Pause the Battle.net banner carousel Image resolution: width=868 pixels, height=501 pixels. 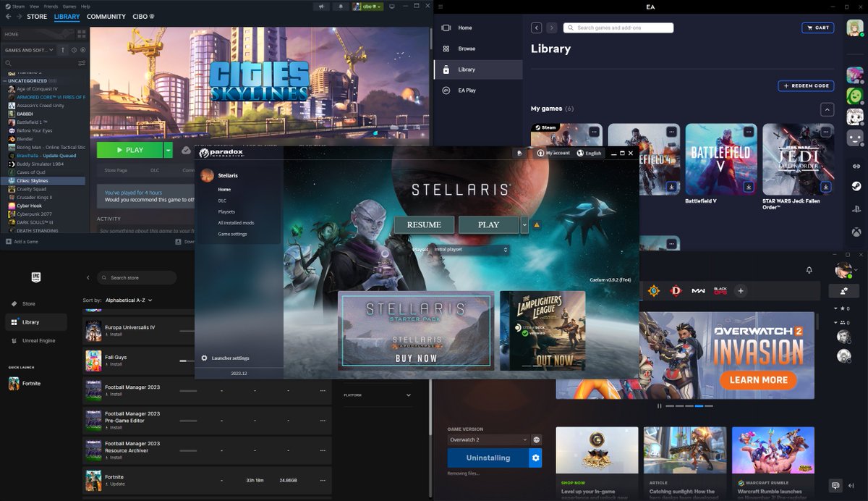659,406
